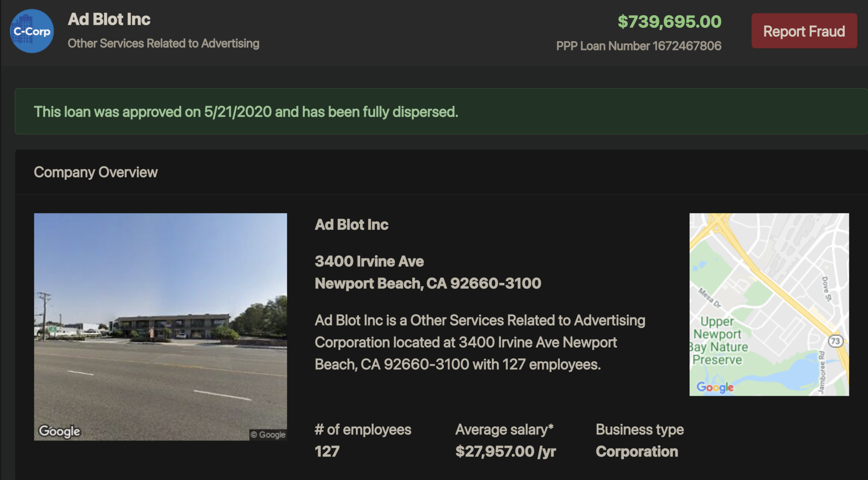Click the © Google copyright label
Screen dimensions: 868x480
(268, 434)
